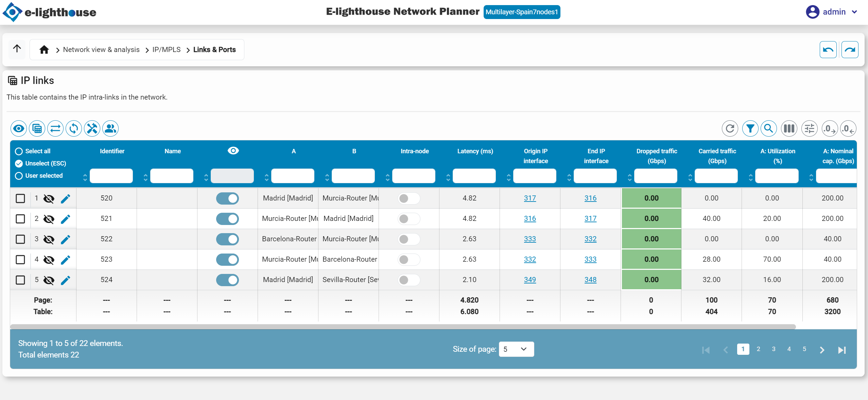Go to page 3 of the table

tap(773, 349)
